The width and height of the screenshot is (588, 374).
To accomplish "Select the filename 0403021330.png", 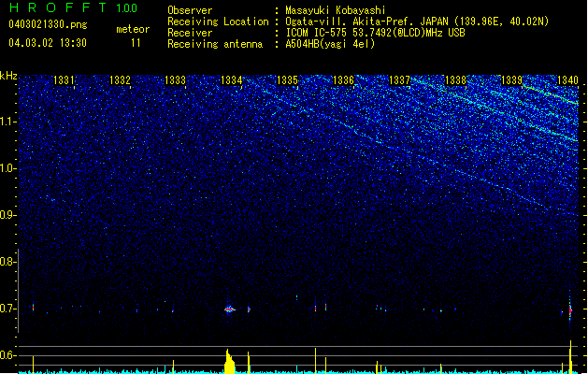I will (x=48, y=24).
